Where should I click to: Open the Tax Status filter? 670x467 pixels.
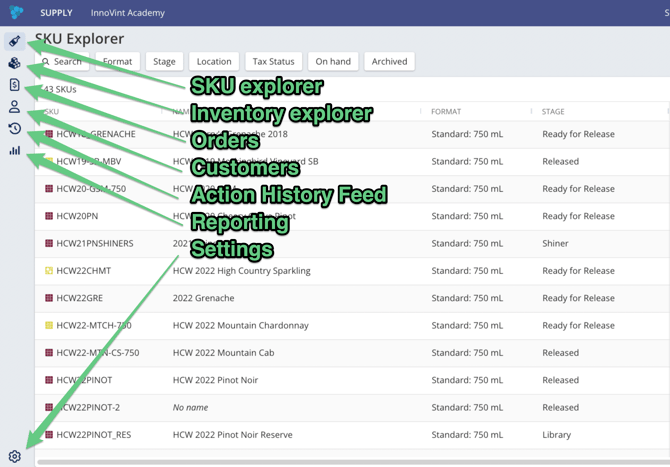273,62
